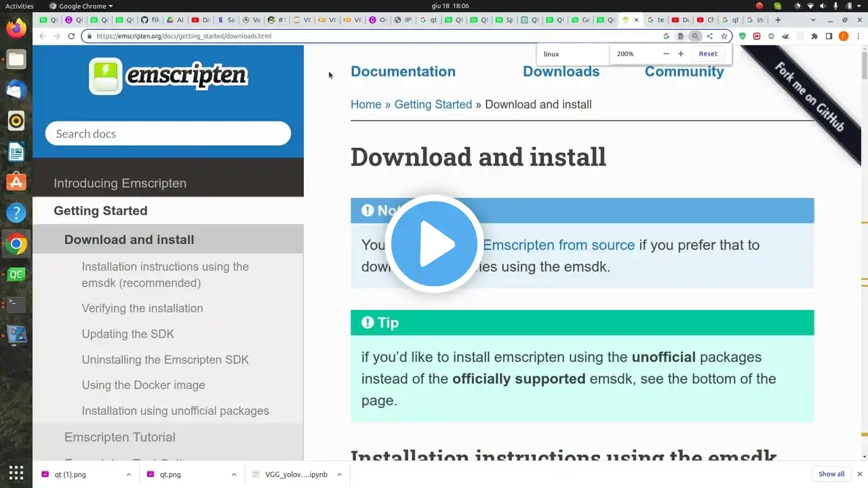Open the Documentation menu
Screen dimensions: 868x488
point(403,71)
